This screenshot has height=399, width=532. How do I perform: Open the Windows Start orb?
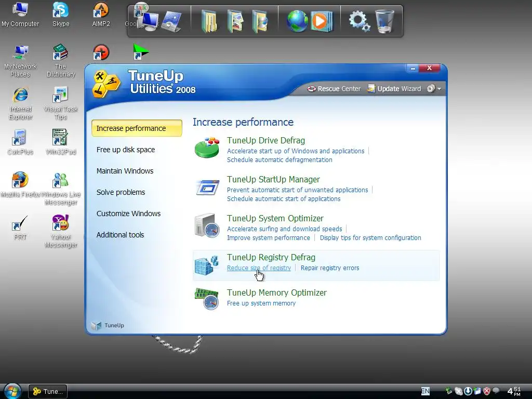pyautogui.click(x=12, y=391)
